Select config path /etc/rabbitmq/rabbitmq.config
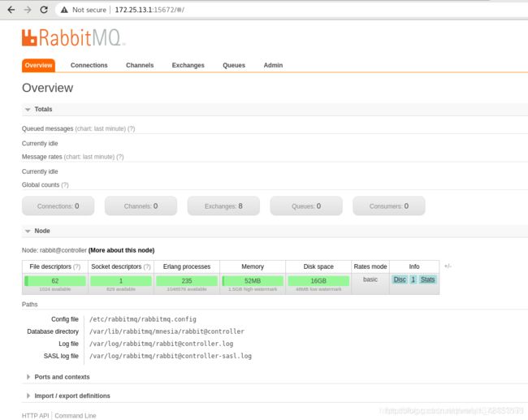 pyautogui.click(x=143, y=319)
